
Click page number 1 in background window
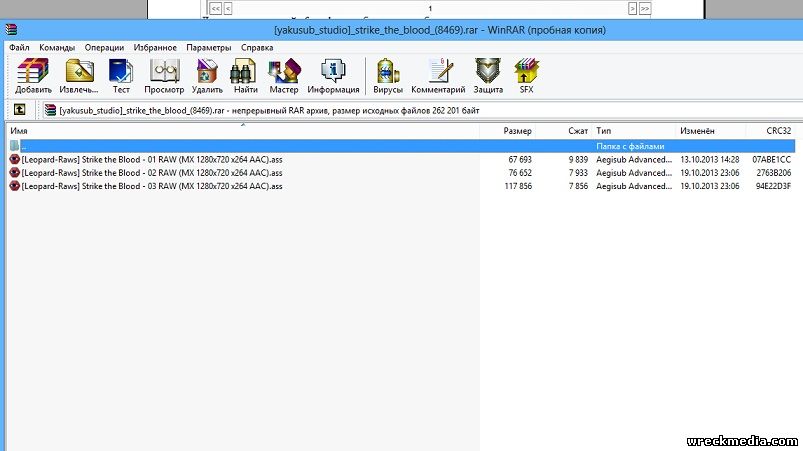[430, 8]
